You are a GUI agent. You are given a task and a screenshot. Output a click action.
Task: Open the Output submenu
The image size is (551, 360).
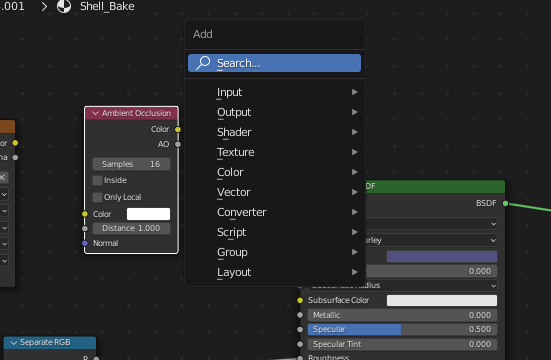(275, 112)
